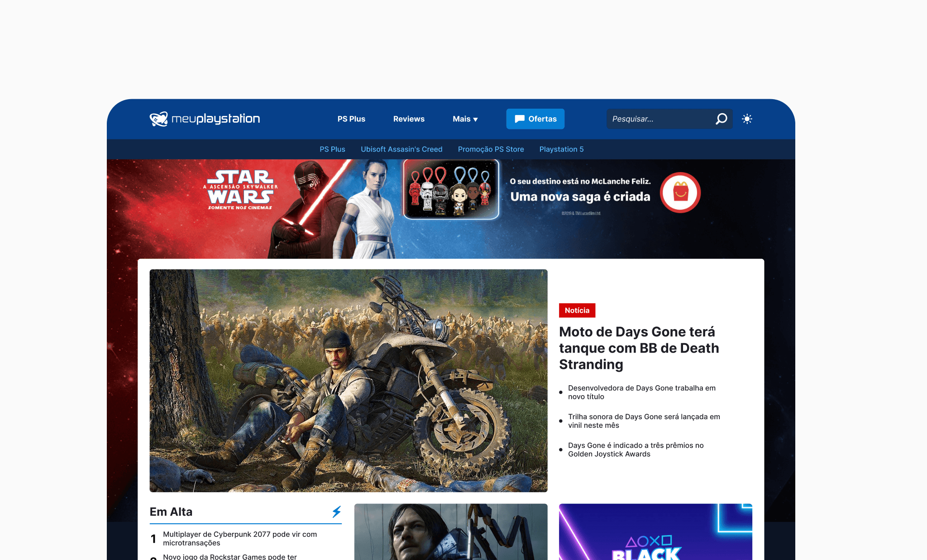Click the Em Alta lightning bolt icon
927x560 pixels.
(x=336, y=512)
